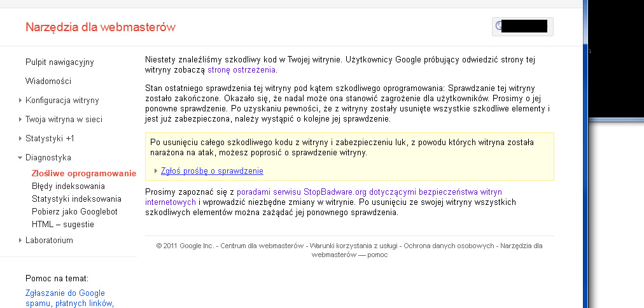
Task: Expand the Statystyki +1 arrow
Action: 20,138
